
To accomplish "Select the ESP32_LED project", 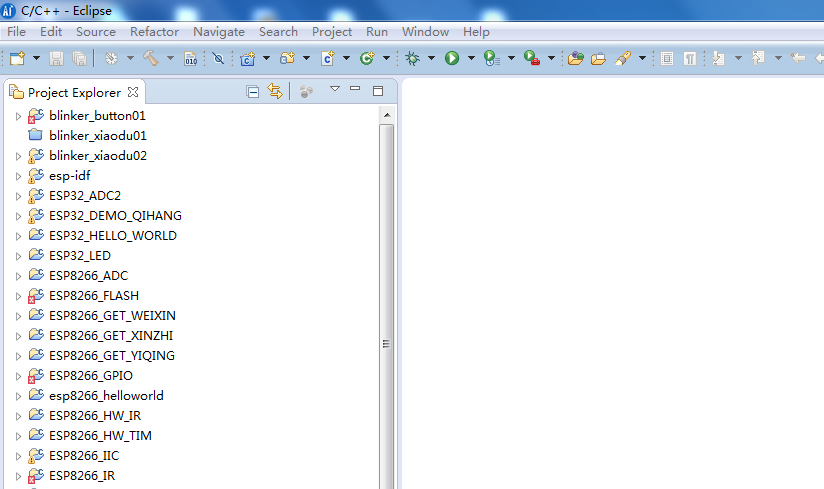I will coord(79,256).
